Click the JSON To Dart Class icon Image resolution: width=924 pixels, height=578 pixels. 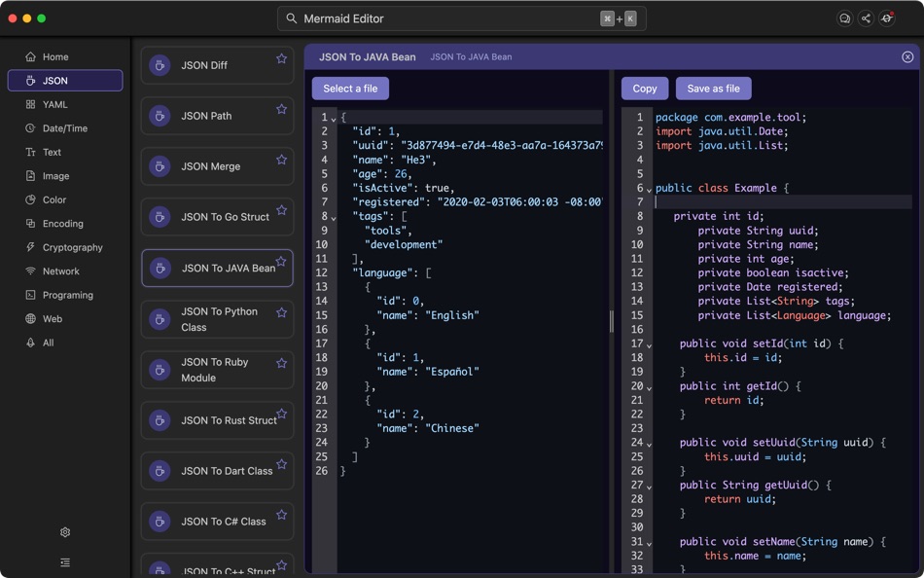pyautogui.click(x=160, y=471)
